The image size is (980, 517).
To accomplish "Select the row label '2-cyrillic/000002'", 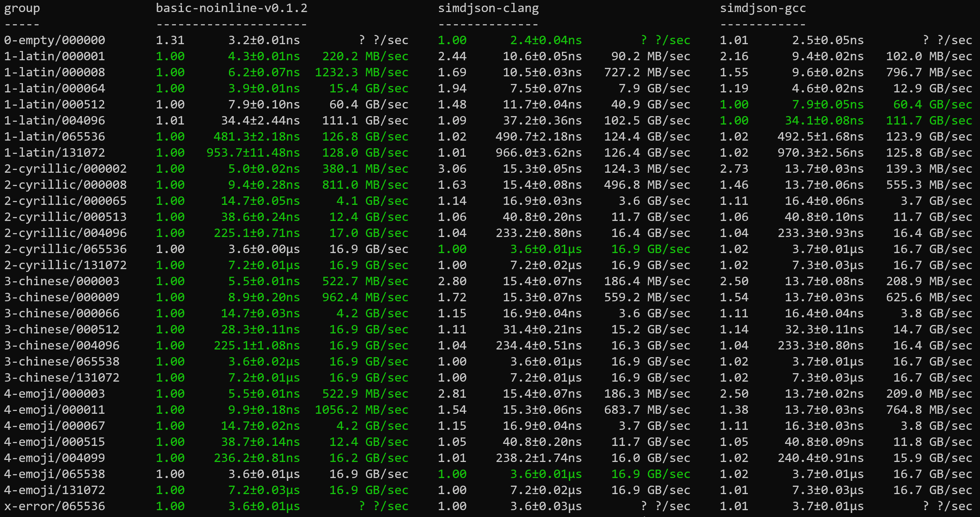I will 65,169.
